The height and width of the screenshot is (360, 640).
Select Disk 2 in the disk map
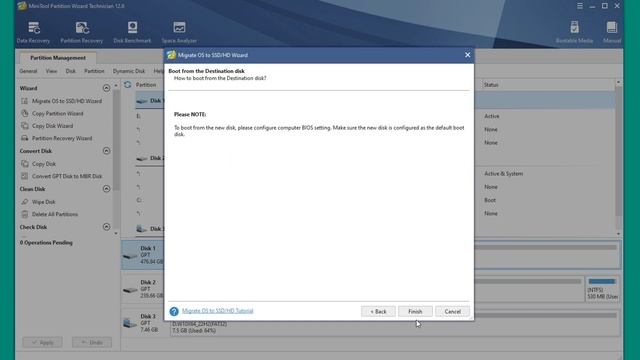(x=142, y=289)
